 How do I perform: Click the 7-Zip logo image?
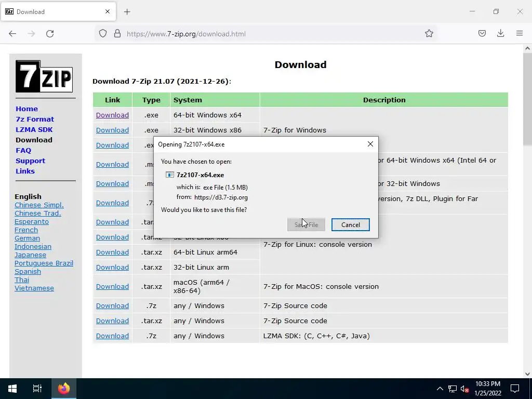(44, 76)
